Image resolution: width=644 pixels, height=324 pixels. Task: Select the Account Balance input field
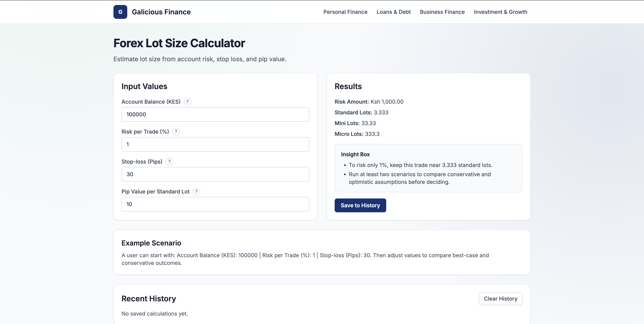[x=215, y=114]
